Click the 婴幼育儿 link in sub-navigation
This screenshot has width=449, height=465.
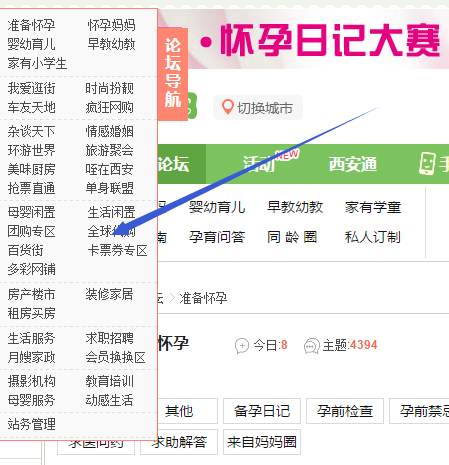pyautogui.click(x=217, y=207)
